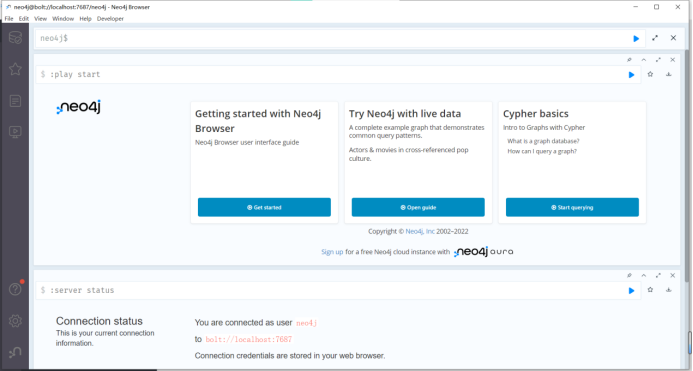Click 'Getting started with Neo4j Browser' heading
The width and height of the screenshot is (693, 371).
[x=258, y=121]
